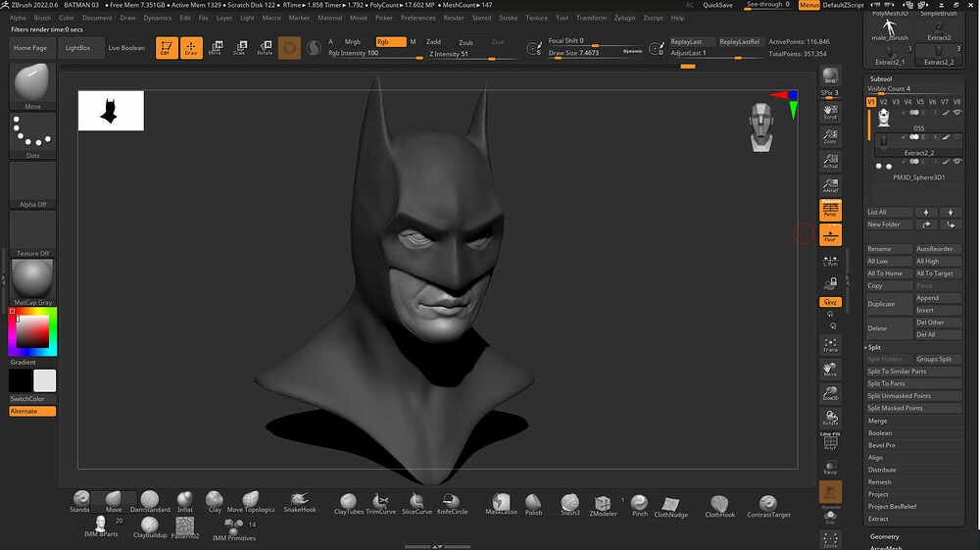The height and width of the screenshot is (550, 980).
Task: Enable Zadd sculpt mode
Action: click(x=434, y=42)
